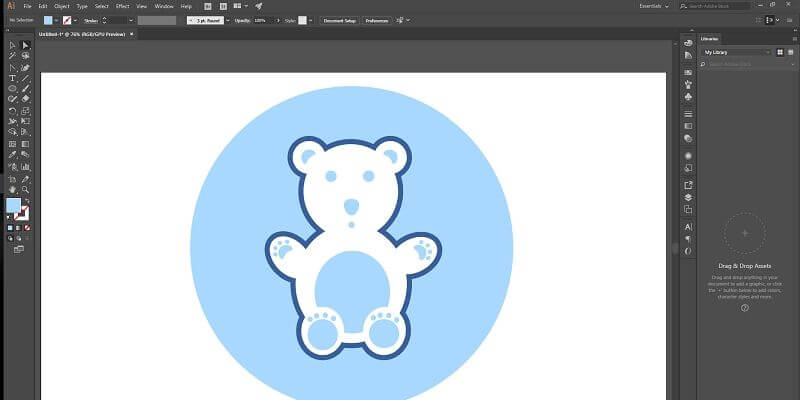The width and height of the screenshot is (800, 400).
Task: Click the light blue Fill swatch in toolbar
Action: pyautogui.click(x=13, y=206)
